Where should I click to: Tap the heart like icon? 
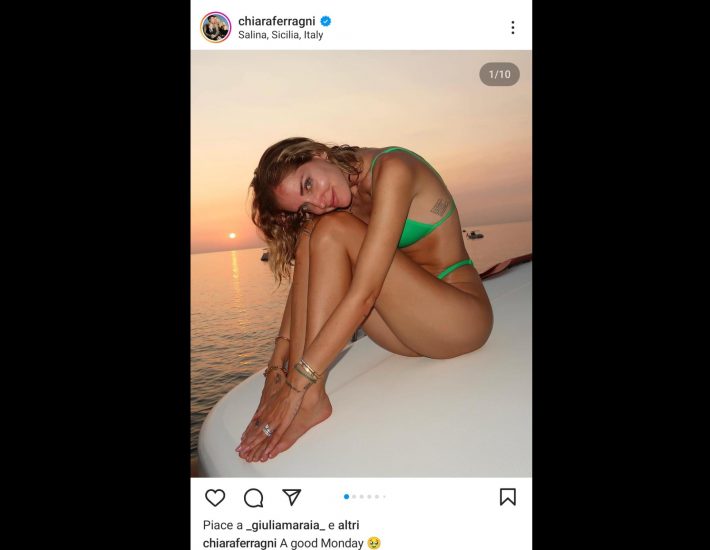pos(215,497)
